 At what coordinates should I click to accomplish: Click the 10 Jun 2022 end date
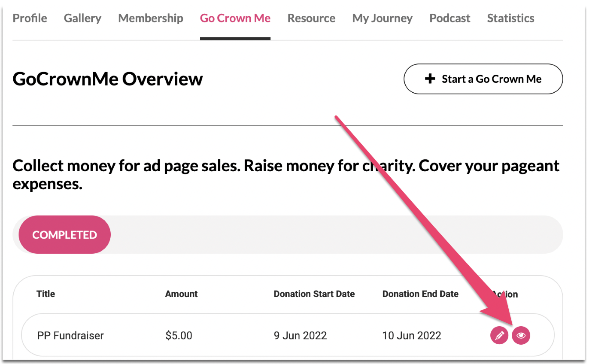pyautogui.click(x=412, y=336)
